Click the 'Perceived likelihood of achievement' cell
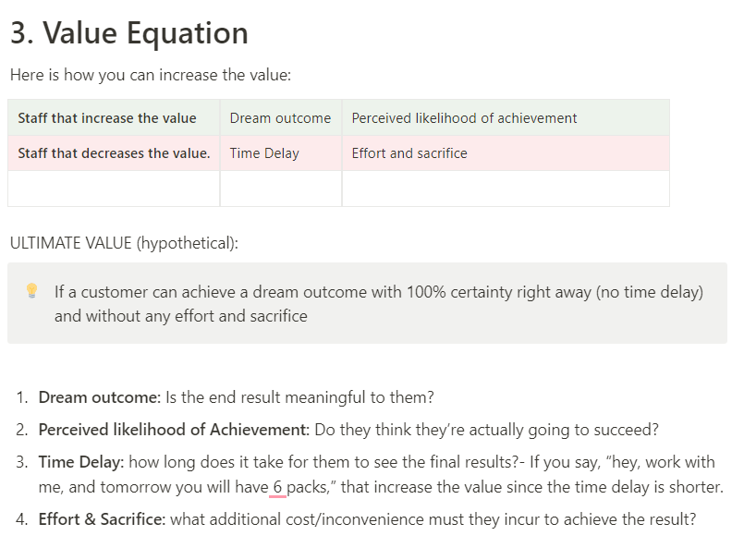The width and height of the screenshot is (744, 560). (x=506, y=117)
